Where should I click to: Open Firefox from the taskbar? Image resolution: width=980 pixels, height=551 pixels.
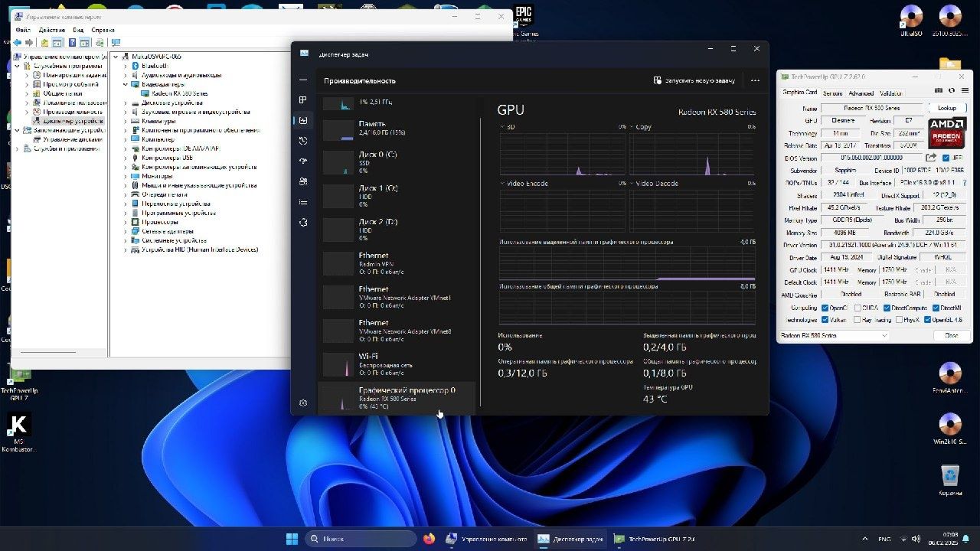point(428,539)
